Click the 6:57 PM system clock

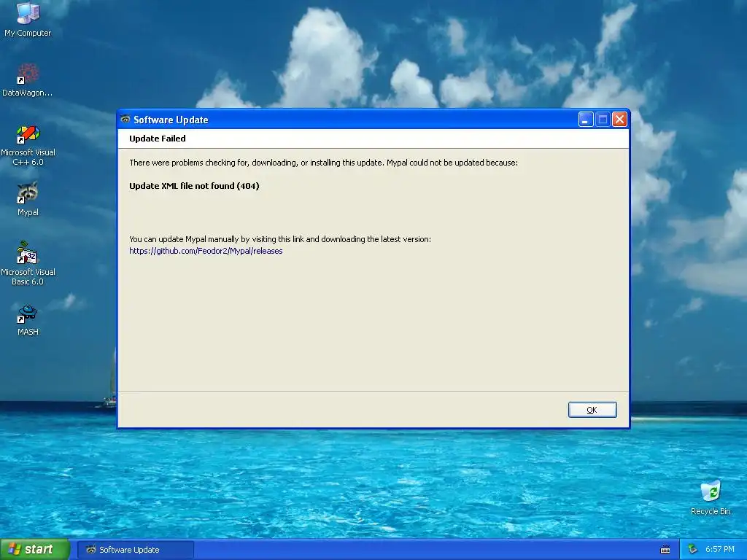click(719, 550)
